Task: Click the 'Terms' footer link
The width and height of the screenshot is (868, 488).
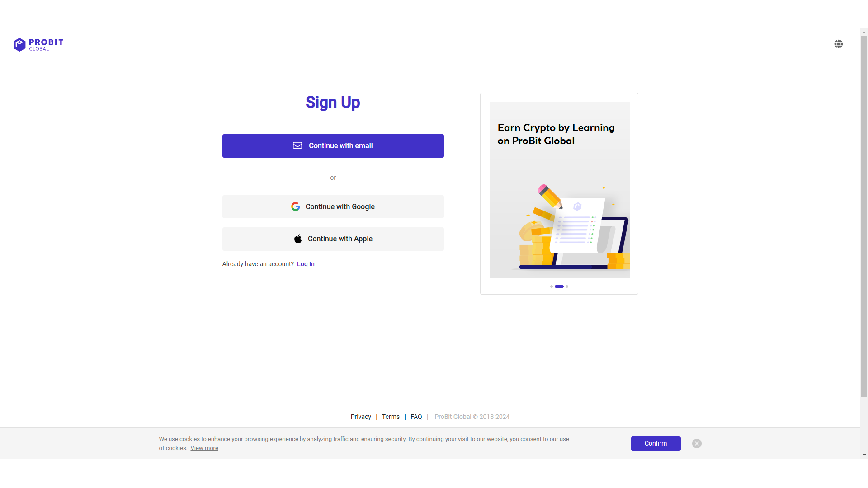Action: pyautogui.click(x=391, y=417)
